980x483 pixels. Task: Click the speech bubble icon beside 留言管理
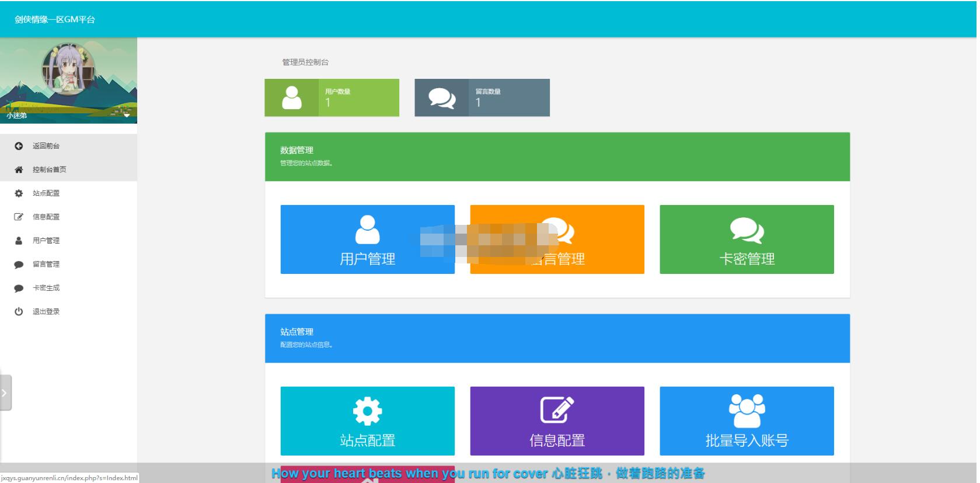tap(19, 265)
